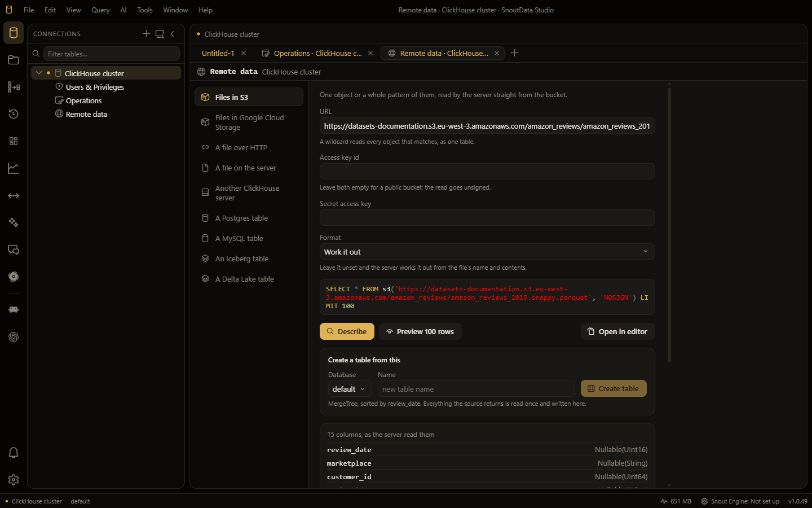Click Preview 100 rows
Viewport: 812px width, 508px height.
click(420, 331)
